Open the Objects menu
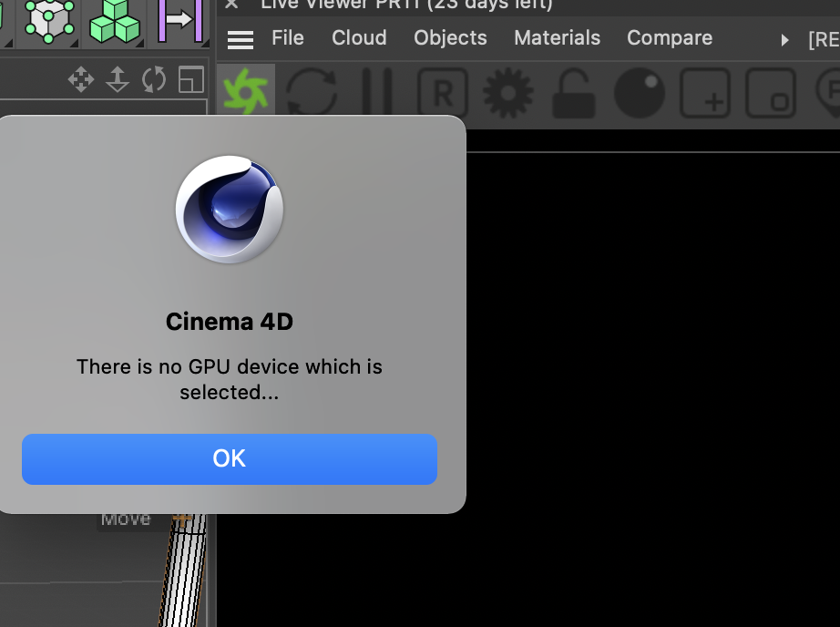The height and width of the screenshot is (627, 840). [x=450, y=38]
